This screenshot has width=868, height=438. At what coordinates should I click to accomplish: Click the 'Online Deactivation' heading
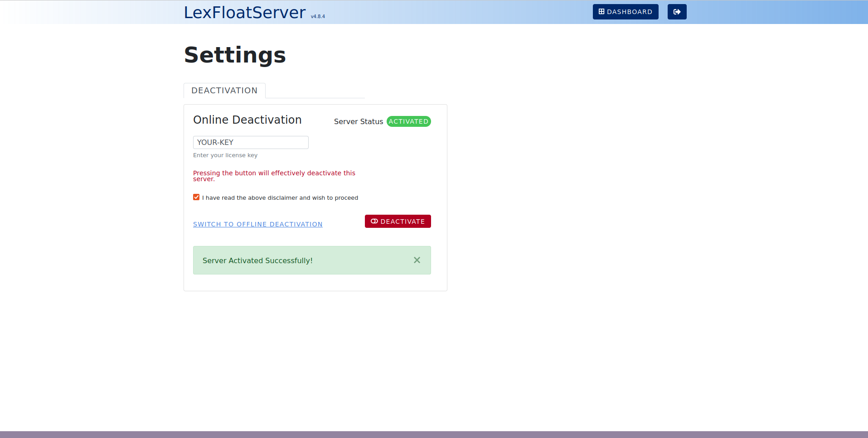point(247,120)
